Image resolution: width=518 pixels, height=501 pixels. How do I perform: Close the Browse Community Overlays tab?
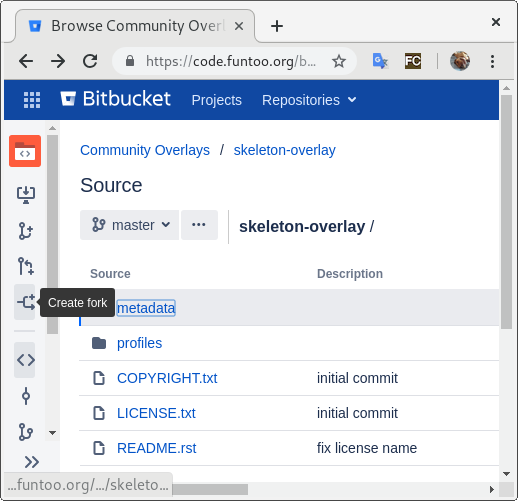(239, 26)
